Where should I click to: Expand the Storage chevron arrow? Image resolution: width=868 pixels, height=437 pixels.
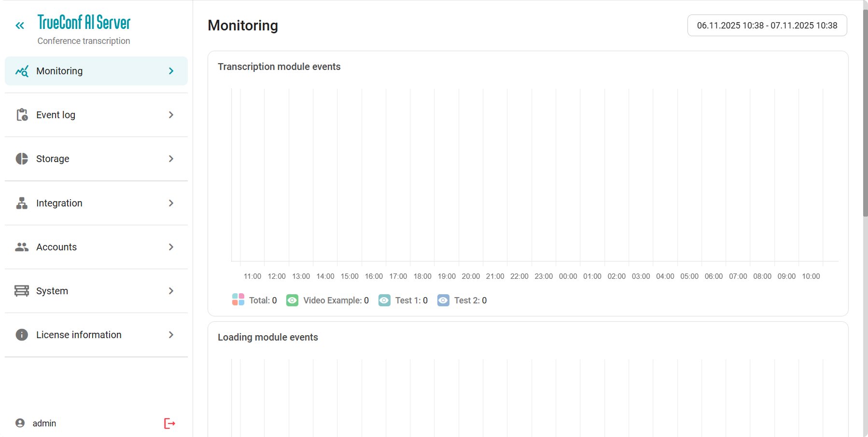click(171, 159)
